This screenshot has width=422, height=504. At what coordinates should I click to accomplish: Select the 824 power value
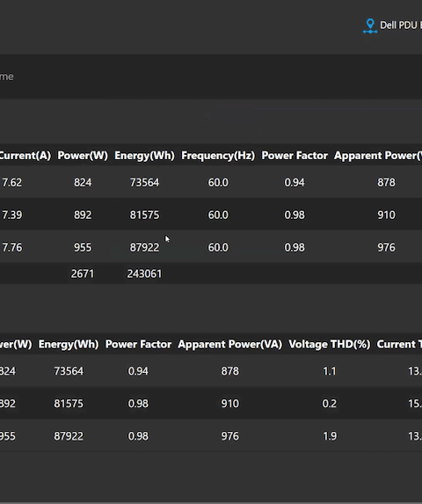83,183
